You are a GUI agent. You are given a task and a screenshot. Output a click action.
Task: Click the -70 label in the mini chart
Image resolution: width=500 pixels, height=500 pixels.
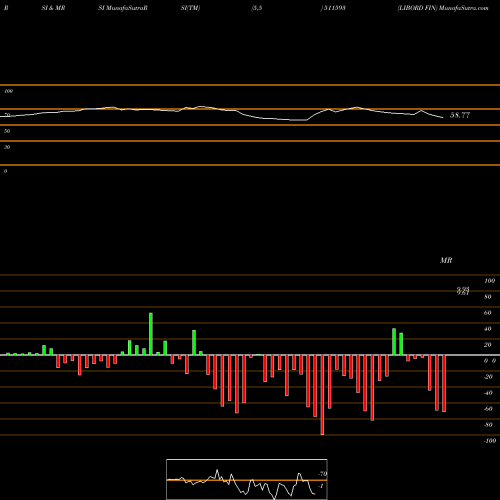[323, 474]
